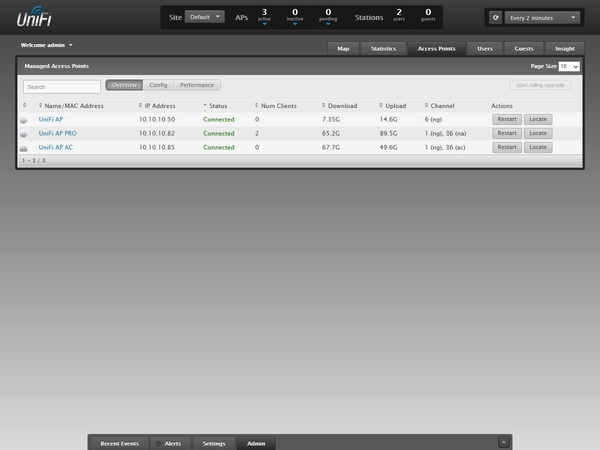This screenshot has width=600, height=450.
Task: Open the UniFi AP PRO link
Action: 57,133
